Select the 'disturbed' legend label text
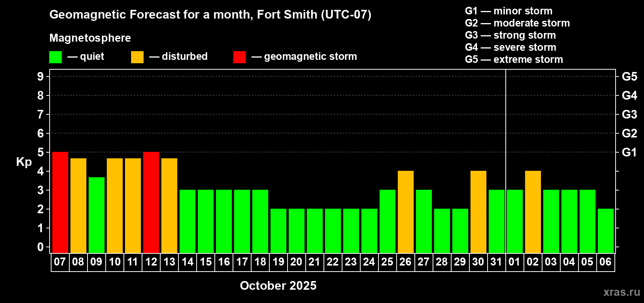This screenshot has width=644, height=303. coord(185,56)
